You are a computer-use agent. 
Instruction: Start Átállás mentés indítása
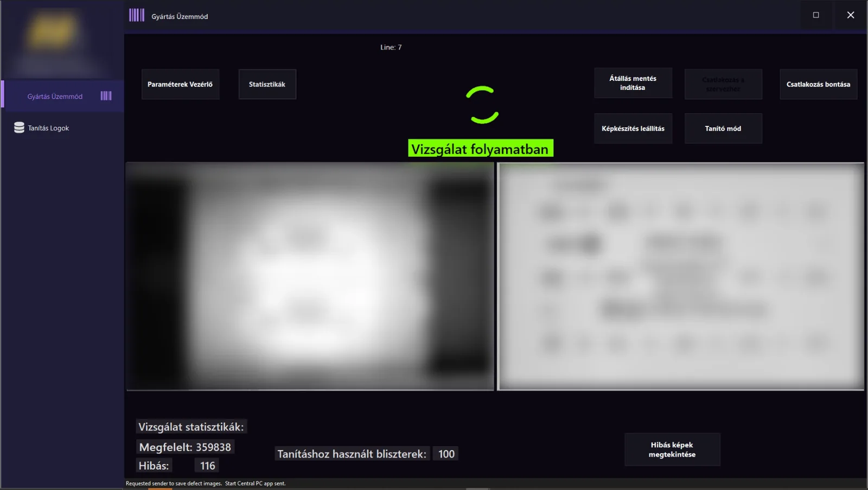click(633, 83)
